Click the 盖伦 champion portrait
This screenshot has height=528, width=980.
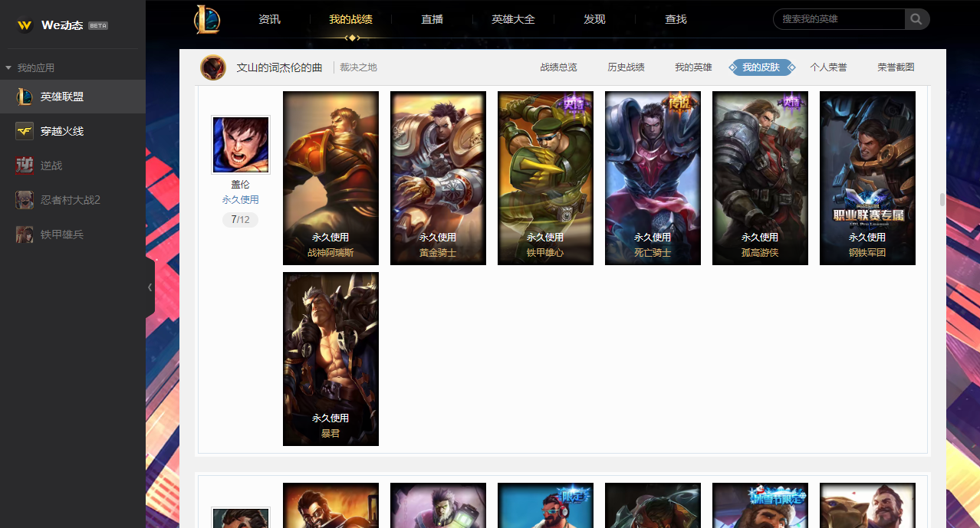point(241,145)
